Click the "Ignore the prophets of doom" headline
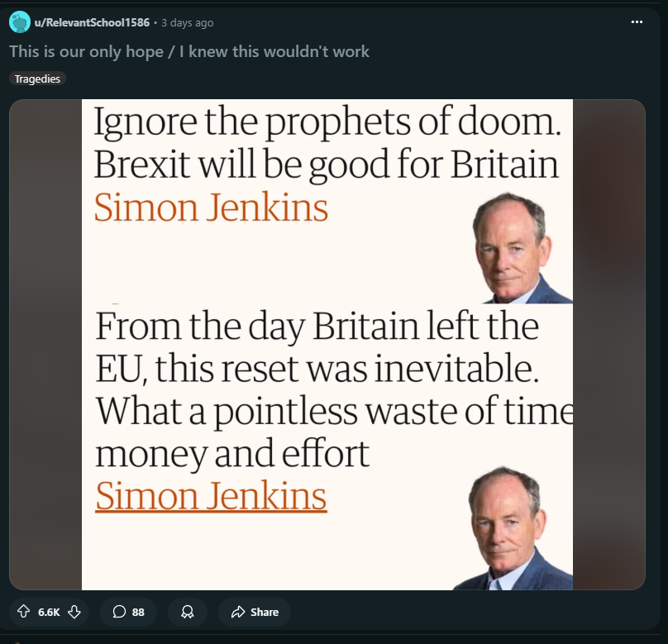 (x=327, y=124)
